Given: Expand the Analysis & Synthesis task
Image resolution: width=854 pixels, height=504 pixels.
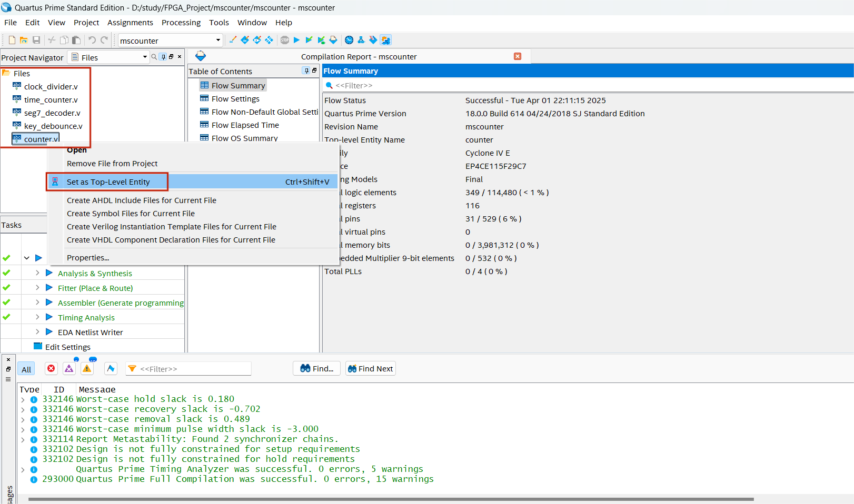Looking at the screenshot, I should (37, 273).
